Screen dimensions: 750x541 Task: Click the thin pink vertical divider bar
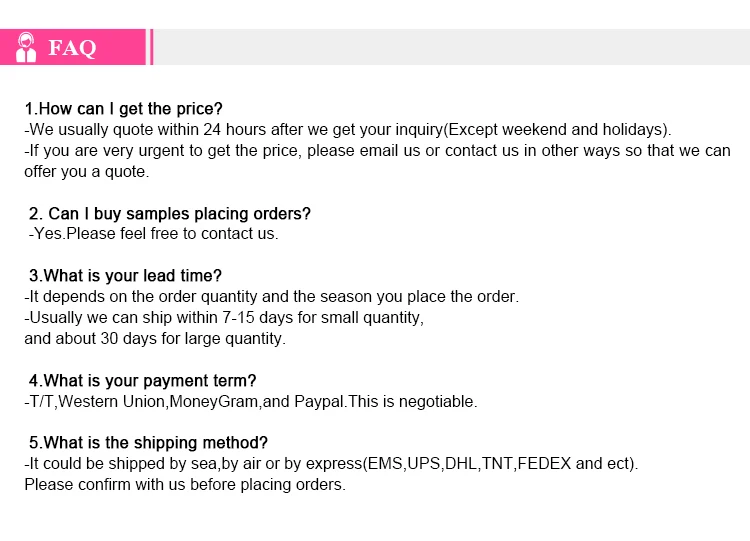pos(151,47)
